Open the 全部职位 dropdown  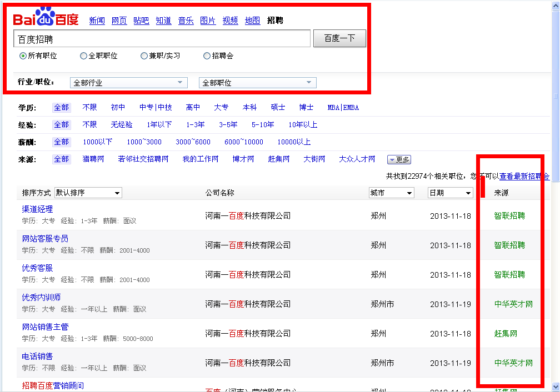(x=258, y=83)
